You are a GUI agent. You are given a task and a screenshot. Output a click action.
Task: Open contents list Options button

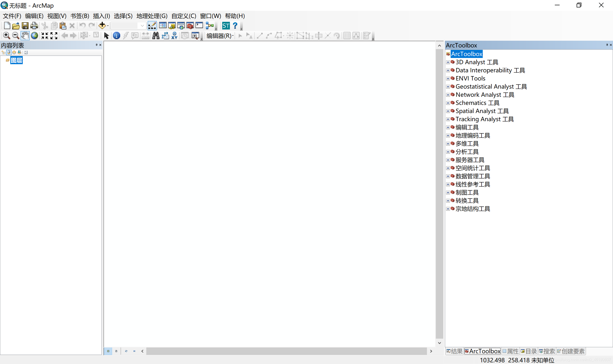tap(26, 52)
